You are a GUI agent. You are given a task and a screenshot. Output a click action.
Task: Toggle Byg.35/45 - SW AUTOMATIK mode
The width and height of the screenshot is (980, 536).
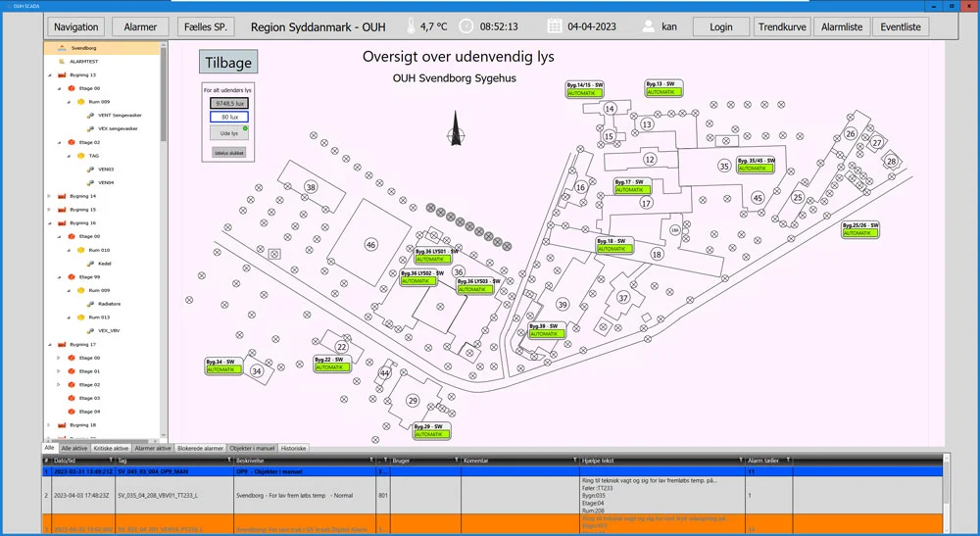(x=755, y=169)
